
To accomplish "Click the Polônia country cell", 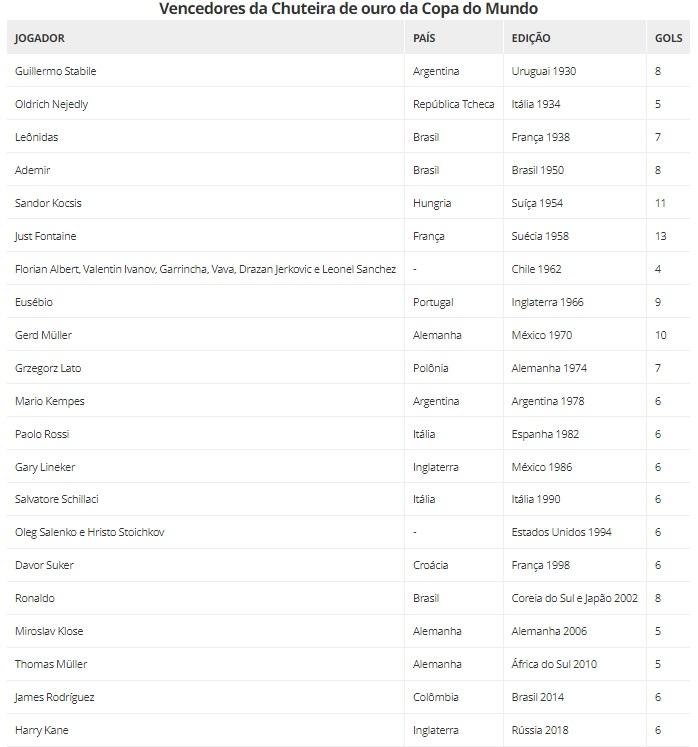I will (x=430, y=368).
